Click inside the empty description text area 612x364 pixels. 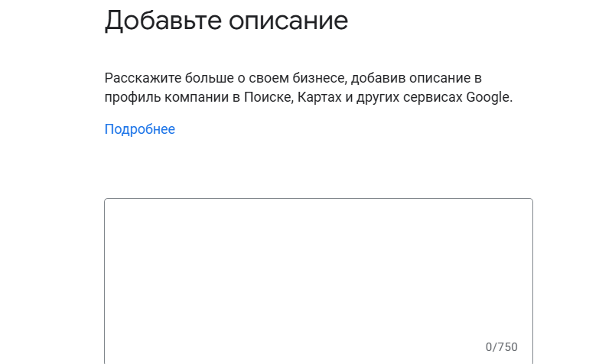click(318, 268)
